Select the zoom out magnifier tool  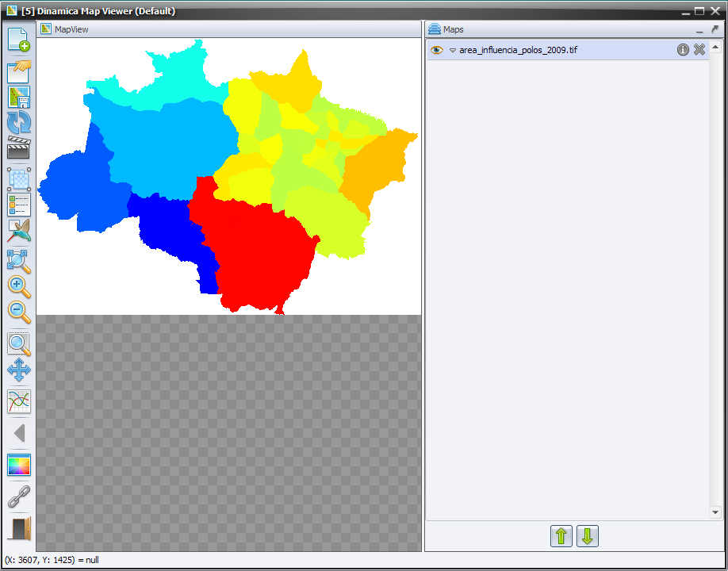click(19, 312)
